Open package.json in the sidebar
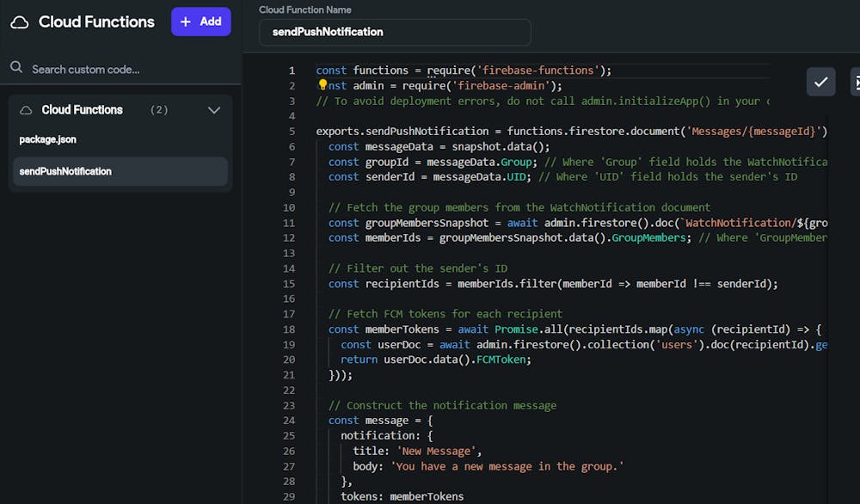The height and width of the screenshot is (504, 860). (48, 139)
